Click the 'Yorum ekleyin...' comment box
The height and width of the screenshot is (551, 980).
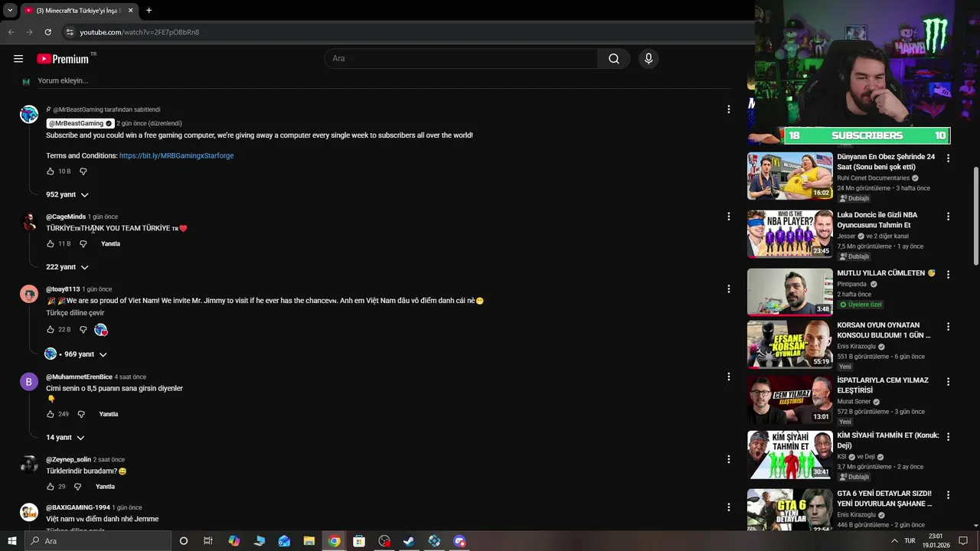point(383,80)
